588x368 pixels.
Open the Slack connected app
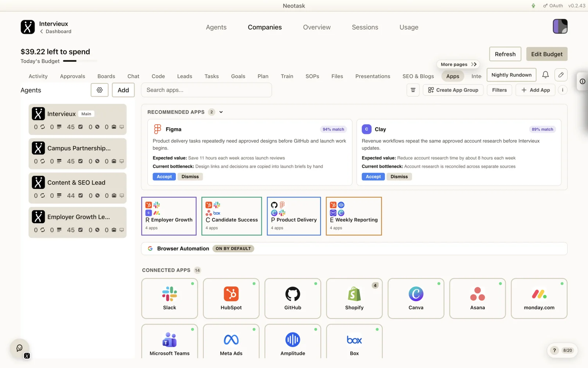pyautogui.click(x=169, y=299)
